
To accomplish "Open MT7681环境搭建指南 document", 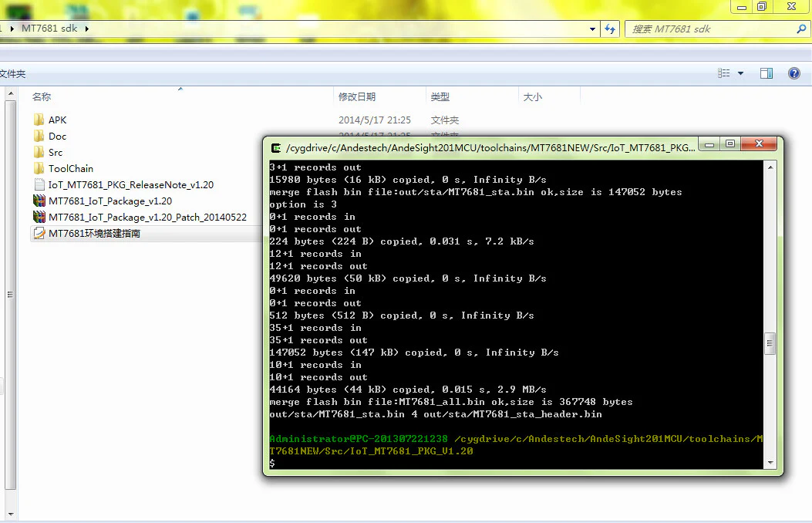I will (x=94, y=234).
